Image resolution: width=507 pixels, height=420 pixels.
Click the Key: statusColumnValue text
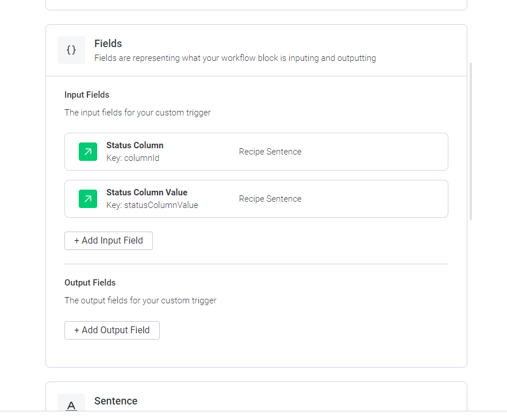[152, 205]
